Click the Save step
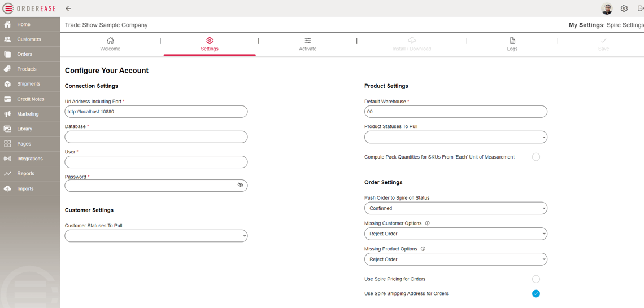Image resolution: width=644 pixels, height=308 pixels. 603,45
